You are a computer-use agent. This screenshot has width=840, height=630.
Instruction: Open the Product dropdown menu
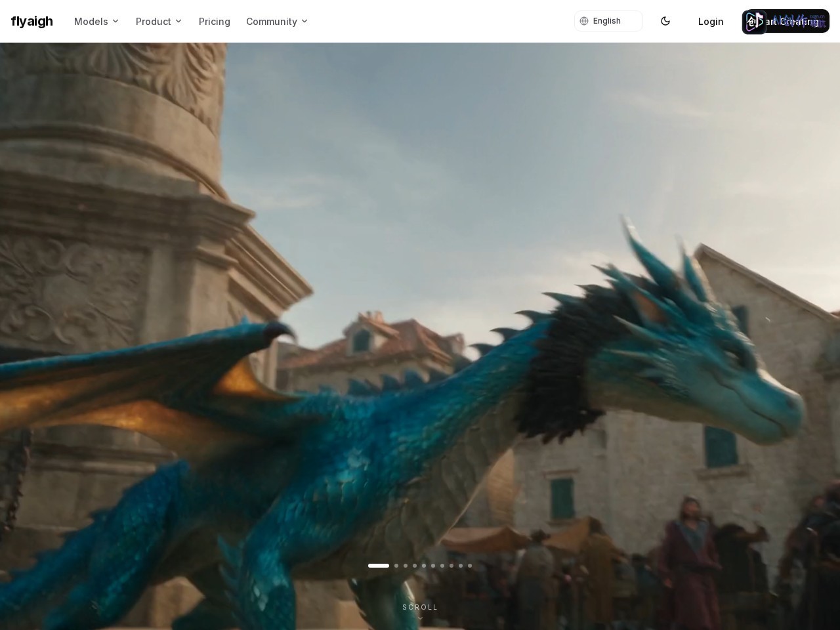[x=159, y=21]
